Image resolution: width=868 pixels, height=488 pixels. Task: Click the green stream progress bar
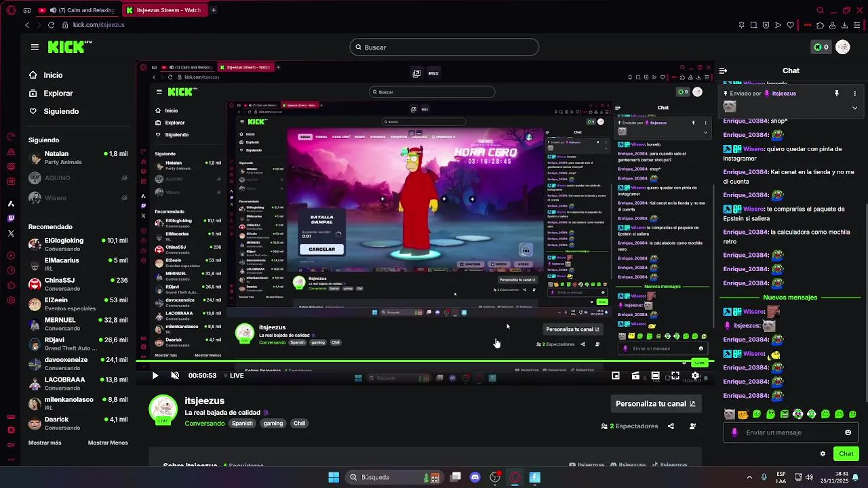tap(425, 361)
